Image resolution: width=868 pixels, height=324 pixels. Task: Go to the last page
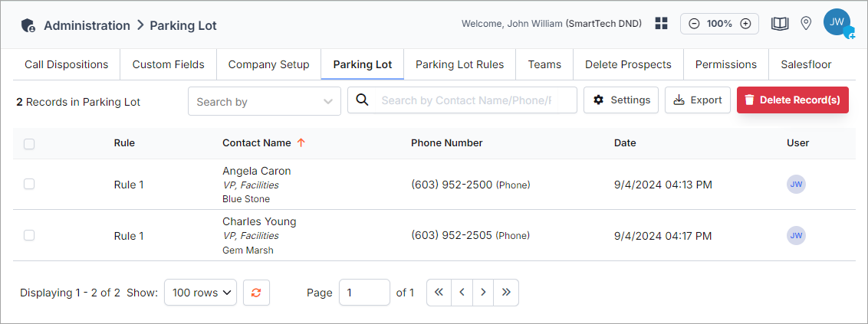tap(506, 293)
